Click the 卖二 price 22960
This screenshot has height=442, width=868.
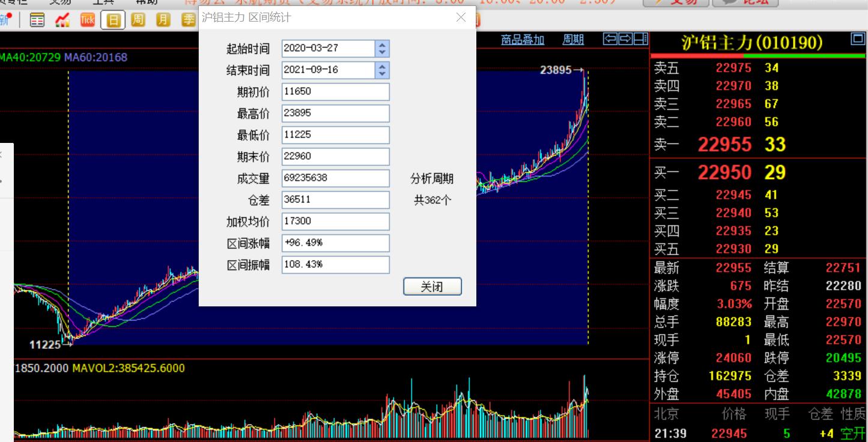[733, 122]
